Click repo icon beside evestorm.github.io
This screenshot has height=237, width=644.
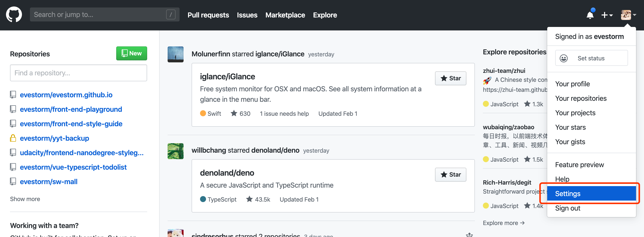click(13, 95)
